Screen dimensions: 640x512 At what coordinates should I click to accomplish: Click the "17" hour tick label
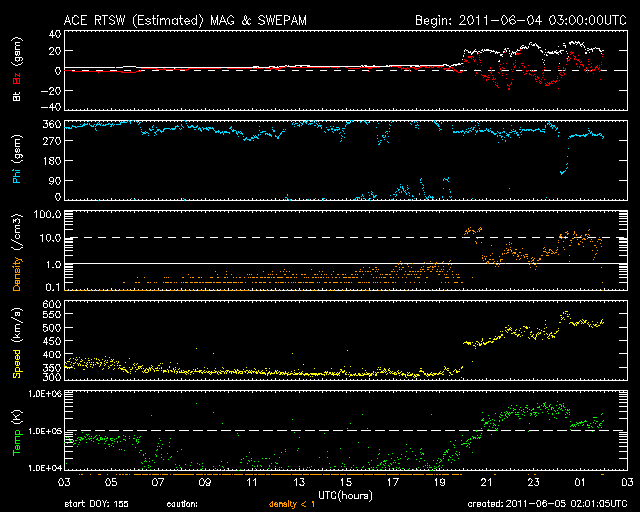[x=393, y=483]
